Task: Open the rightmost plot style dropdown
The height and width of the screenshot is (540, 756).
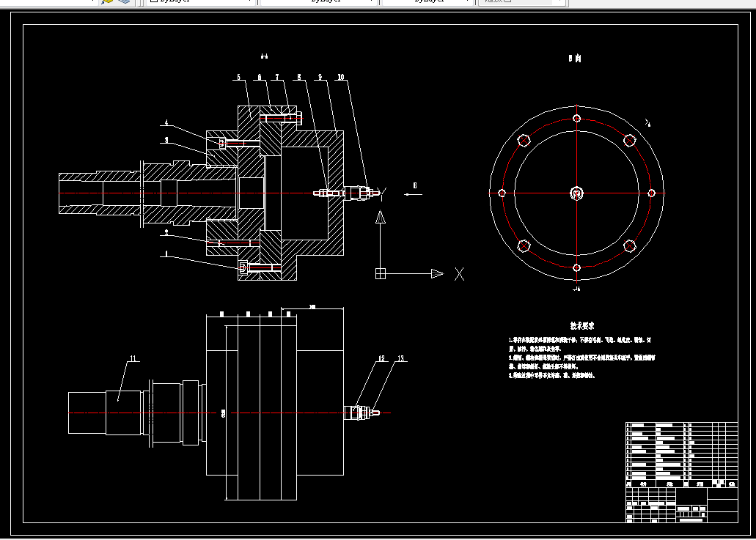Action: point(522,1)
